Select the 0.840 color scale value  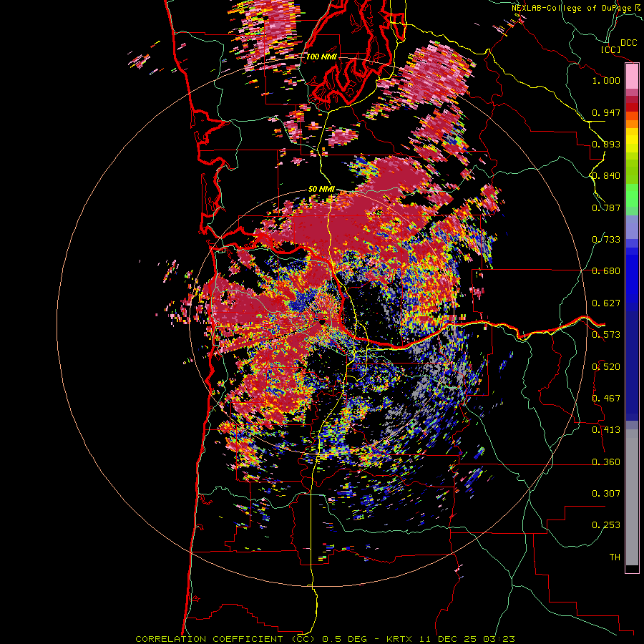tap(606, 176)
